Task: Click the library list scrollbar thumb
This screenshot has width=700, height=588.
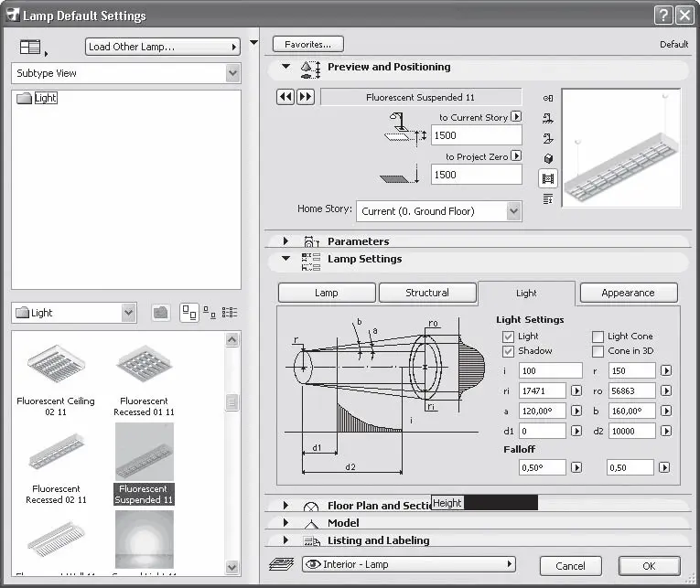Action: (232, 402)
